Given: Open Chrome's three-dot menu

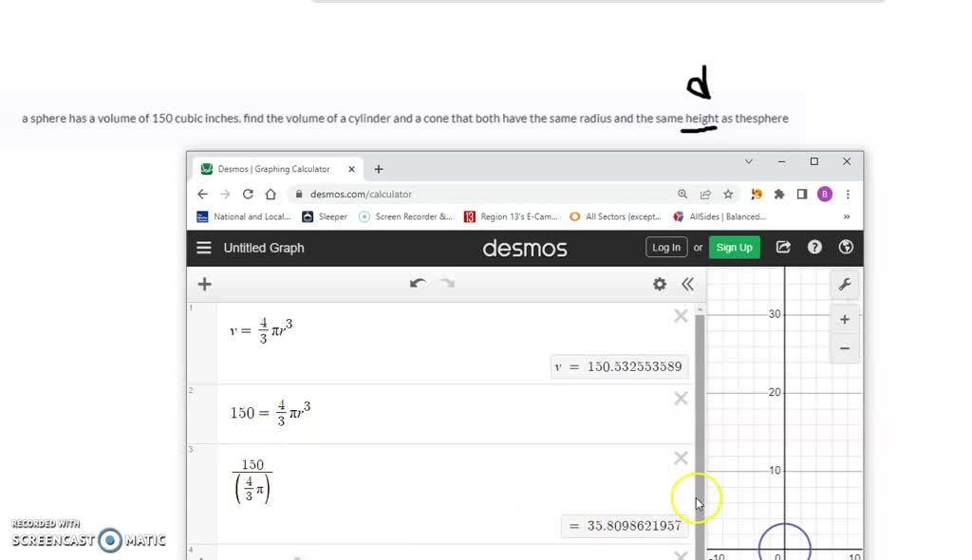Looking at the screenshot, I should [848, 194].
